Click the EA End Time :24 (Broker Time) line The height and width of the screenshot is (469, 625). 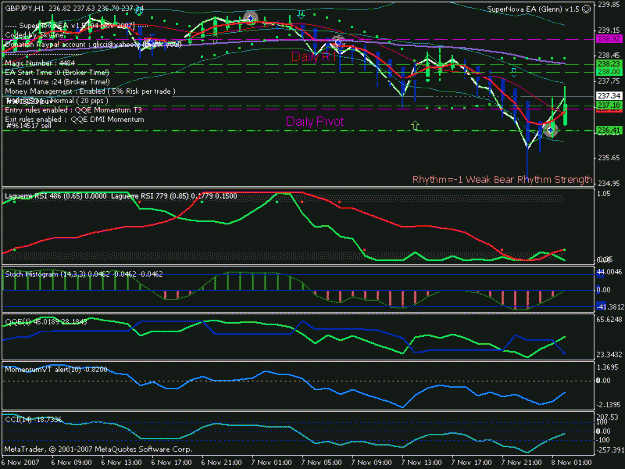[x=57, y=82]
